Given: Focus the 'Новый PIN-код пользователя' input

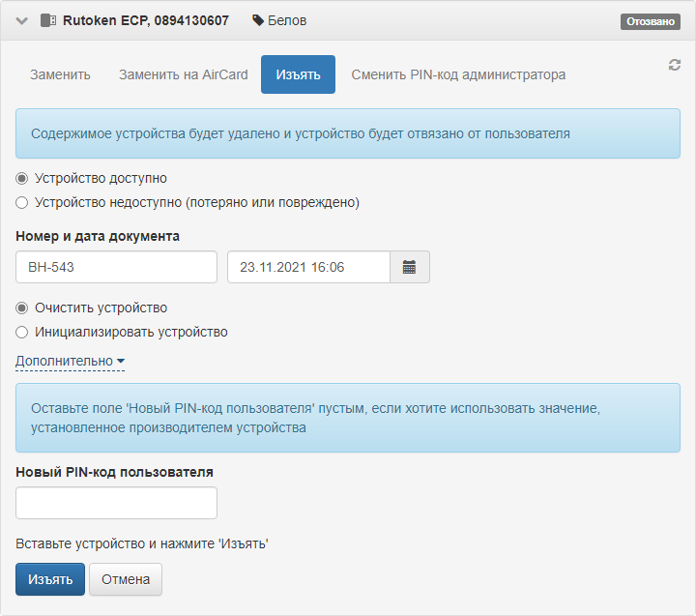Looking at the screenshot, I should (116, 503).
